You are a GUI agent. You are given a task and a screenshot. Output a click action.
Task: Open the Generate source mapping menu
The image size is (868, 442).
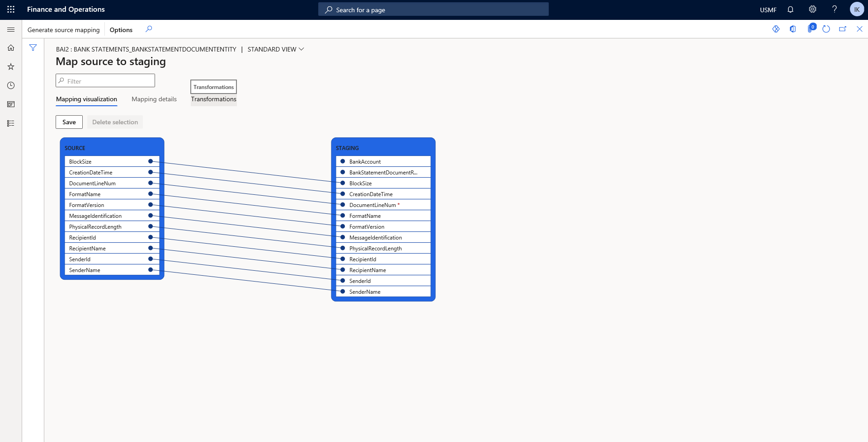tap(63, 30)
